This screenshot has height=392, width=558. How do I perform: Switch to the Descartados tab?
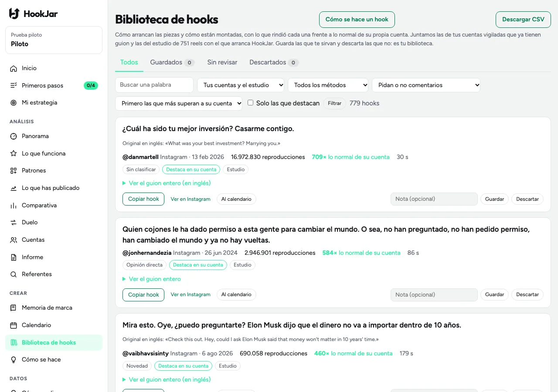pyautogui.click(x=274, y=62)
